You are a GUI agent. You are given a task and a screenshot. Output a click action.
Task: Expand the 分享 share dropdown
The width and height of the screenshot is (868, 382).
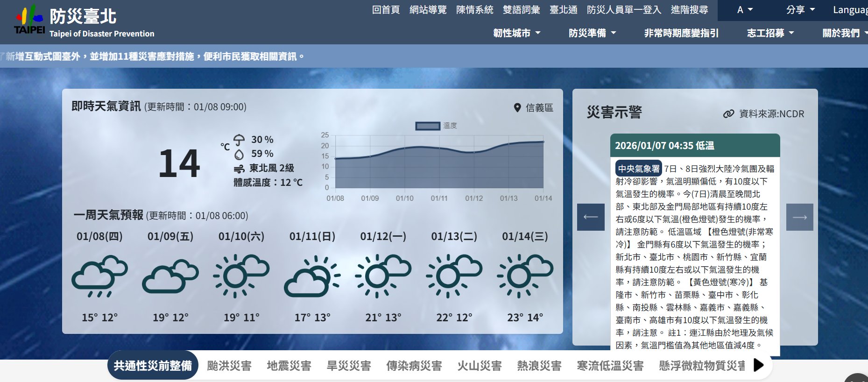[800, 10]
